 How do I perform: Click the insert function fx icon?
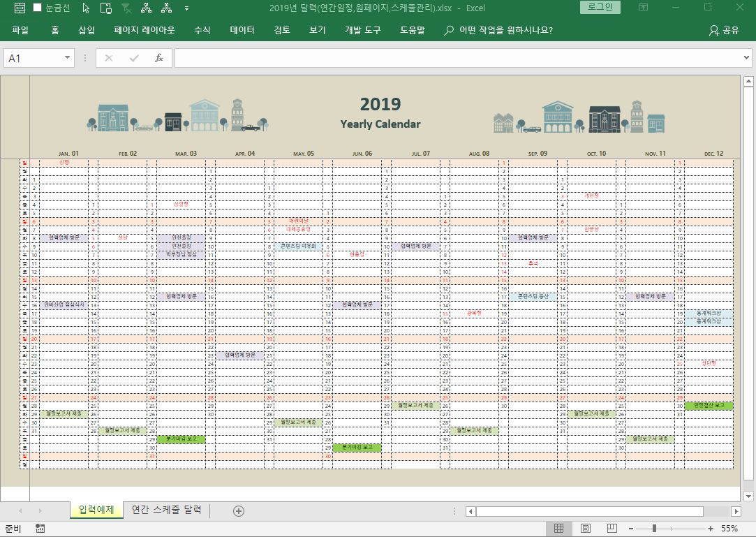159,58
